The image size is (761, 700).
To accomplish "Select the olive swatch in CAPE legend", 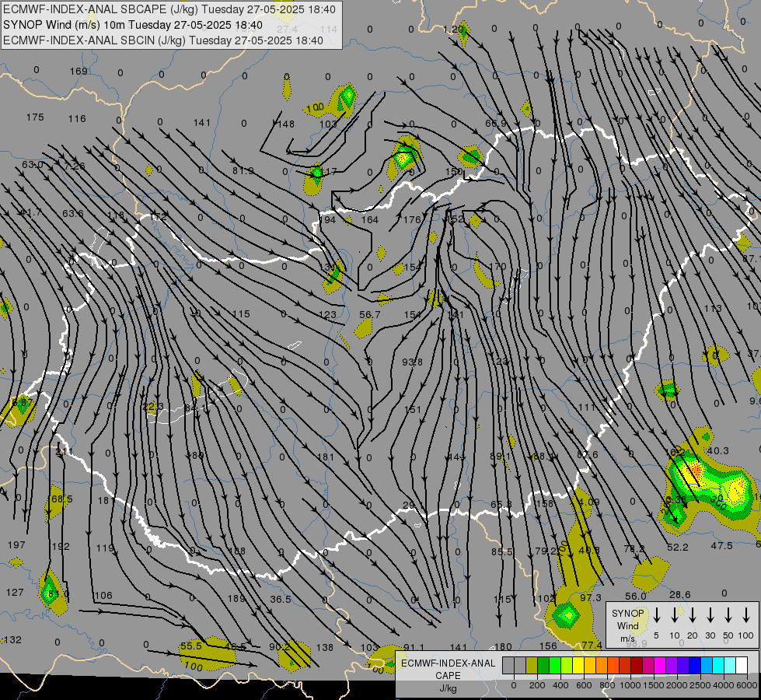I will [x=532, y=666].
